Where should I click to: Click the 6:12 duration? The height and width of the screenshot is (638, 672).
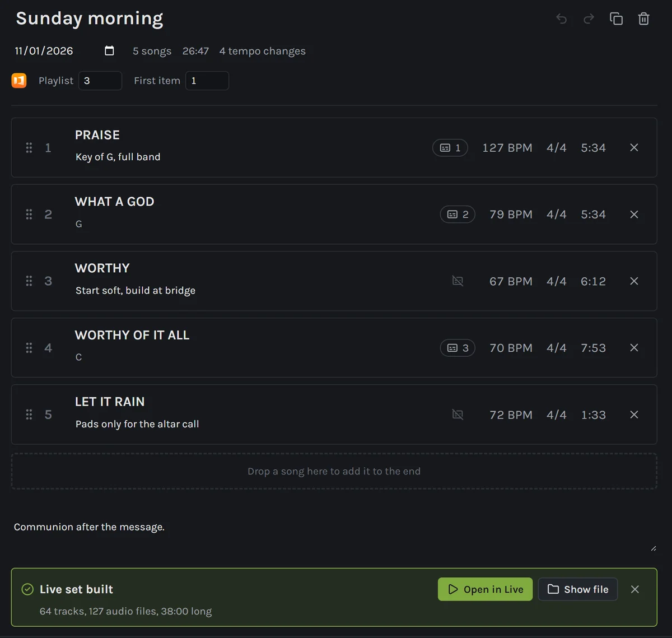click(x=593, y=281)
